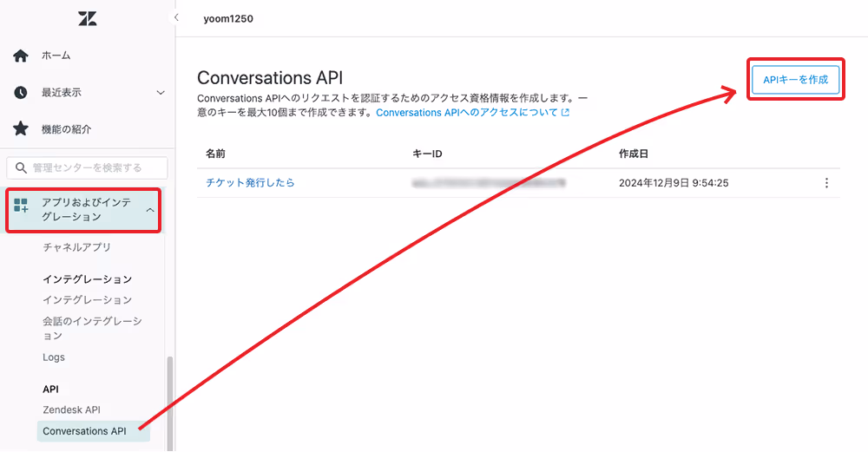Open the Conversations APIへのアクセスについて link
The image size is (868, 452).
point(467,112)
